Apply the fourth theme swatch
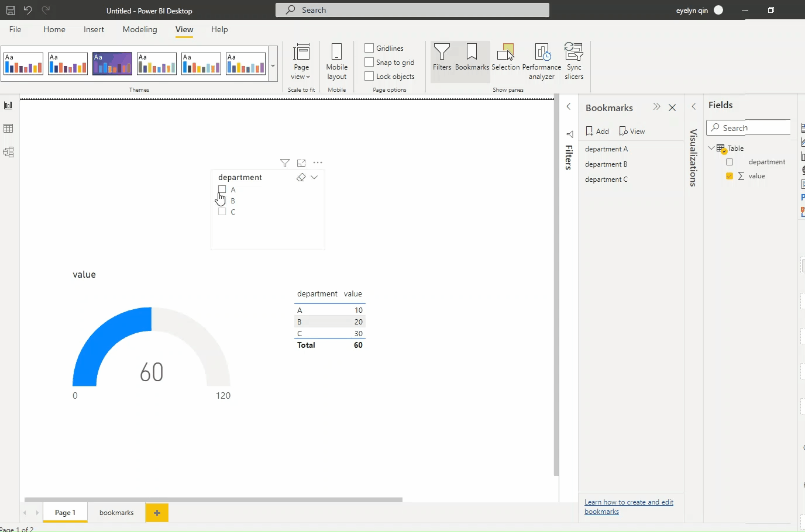Screen dimensions: 805x532 pos(157,64)
